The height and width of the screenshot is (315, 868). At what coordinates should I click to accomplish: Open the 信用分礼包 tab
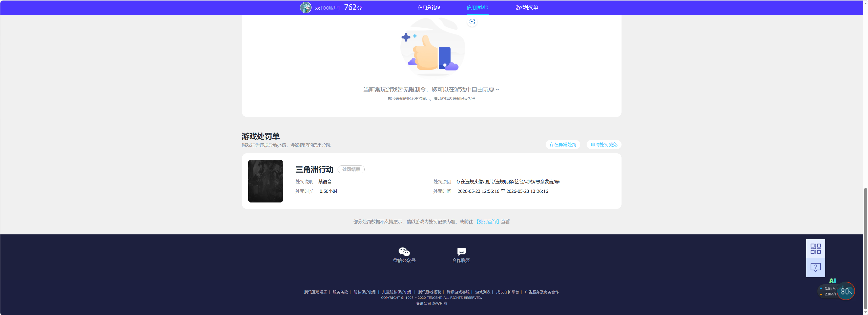[429, 7]
